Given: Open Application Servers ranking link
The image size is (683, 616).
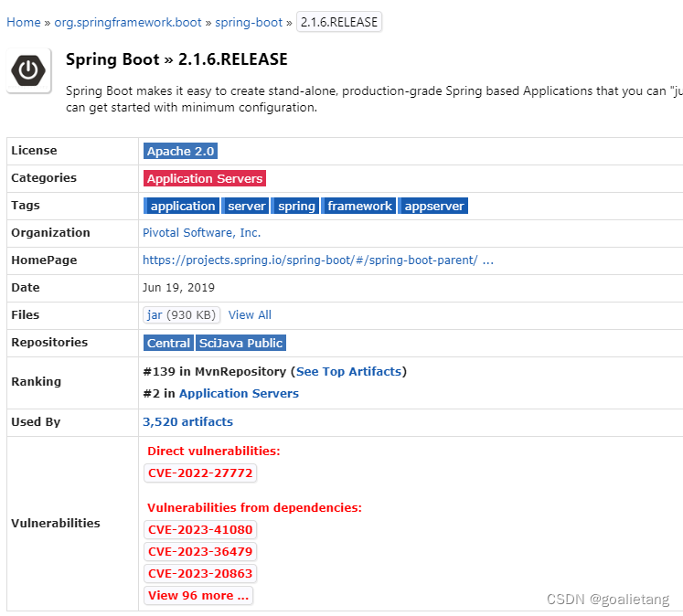Looking at the screenshot, I should 239,394.
